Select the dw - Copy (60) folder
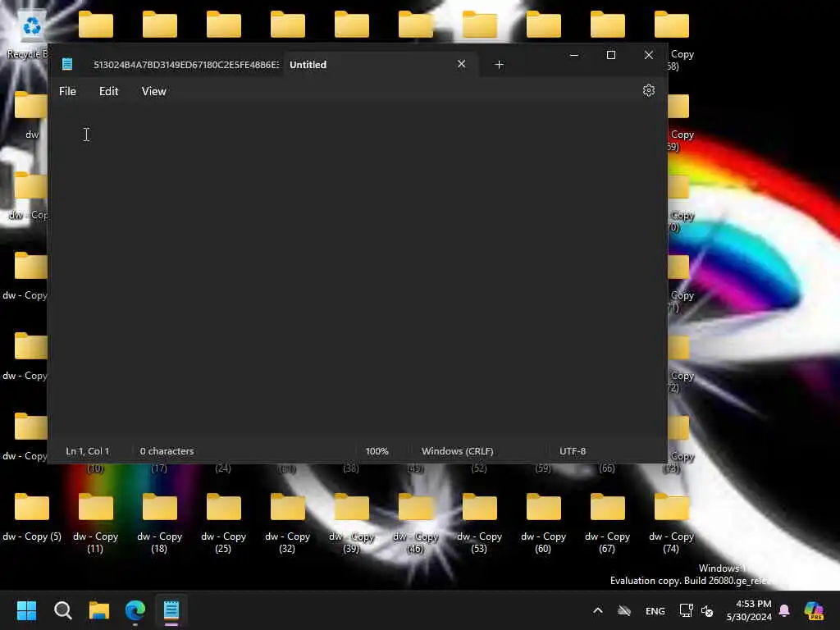Screen dimensions: 840x630 (543, 523)
